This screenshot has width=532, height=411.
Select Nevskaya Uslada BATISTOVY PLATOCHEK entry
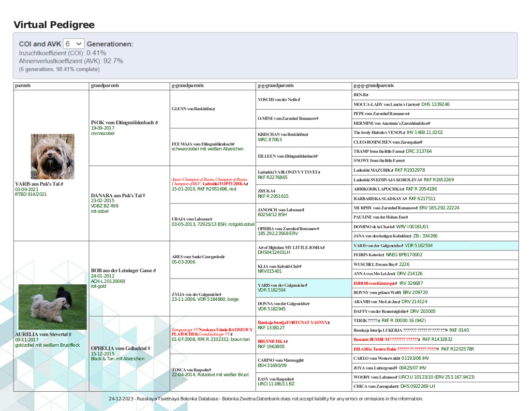pos(212,332)
